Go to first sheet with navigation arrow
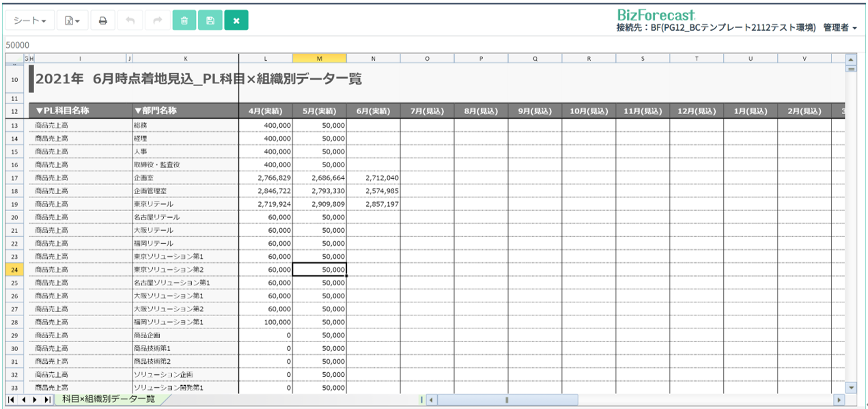Viewport: 868px width, 409px height. tap(12, 399)
